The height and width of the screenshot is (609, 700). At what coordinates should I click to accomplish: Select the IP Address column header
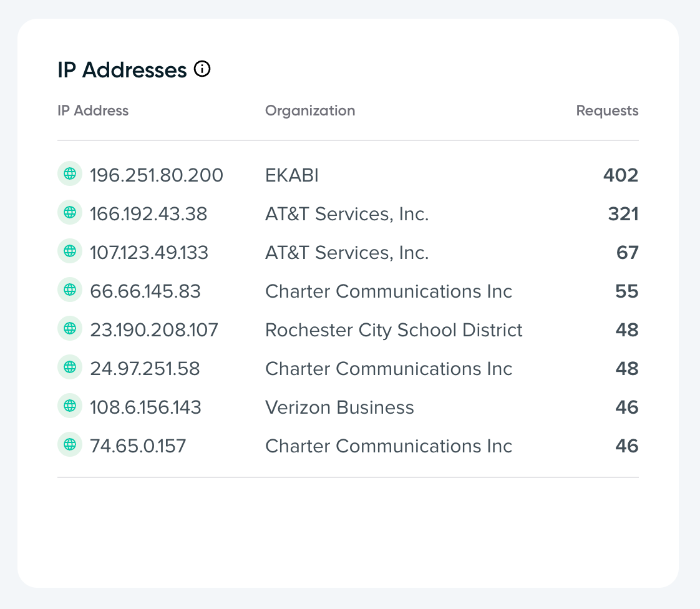click(x=93, y=111)
